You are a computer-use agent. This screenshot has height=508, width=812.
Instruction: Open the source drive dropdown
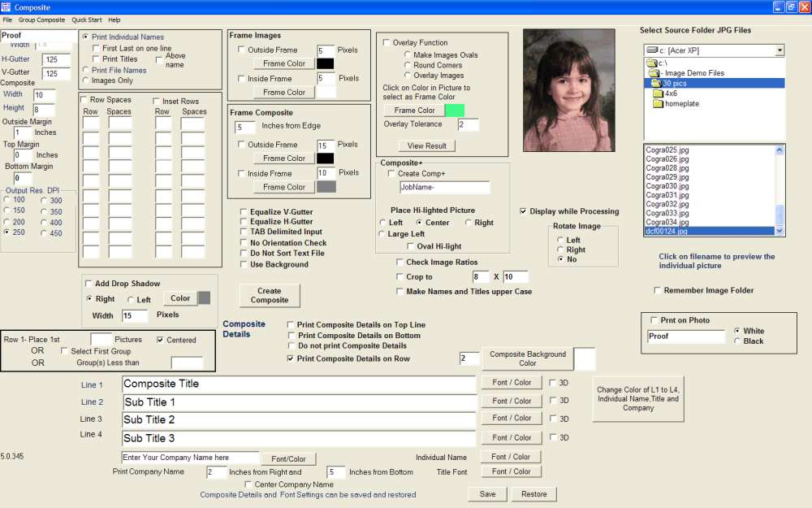point(780,50)
